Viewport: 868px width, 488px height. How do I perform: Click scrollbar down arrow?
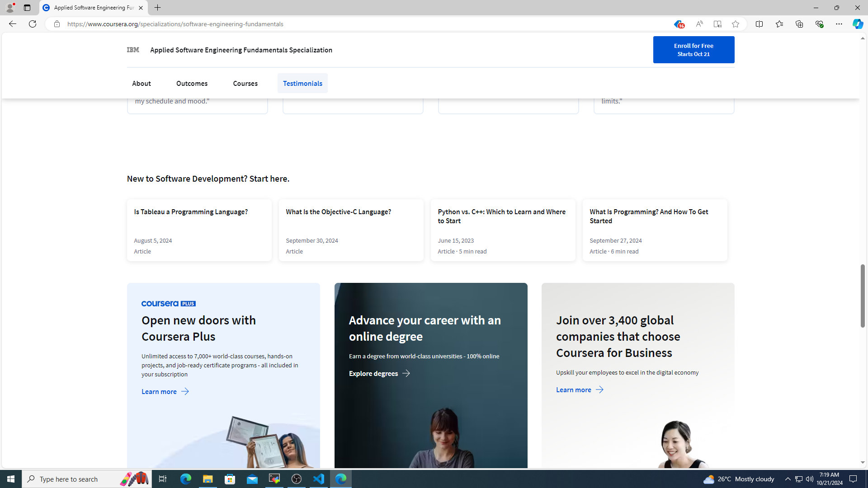pyautogui.click(x=863, y=463)
